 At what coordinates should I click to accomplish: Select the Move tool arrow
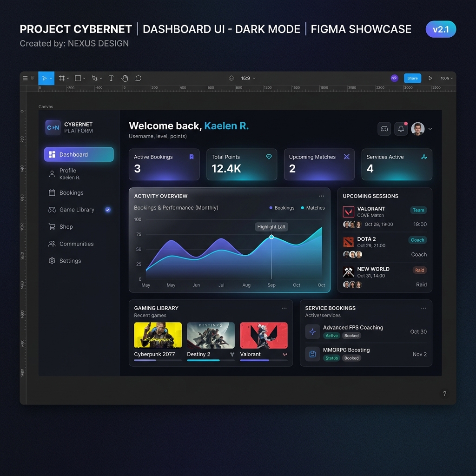44,78
